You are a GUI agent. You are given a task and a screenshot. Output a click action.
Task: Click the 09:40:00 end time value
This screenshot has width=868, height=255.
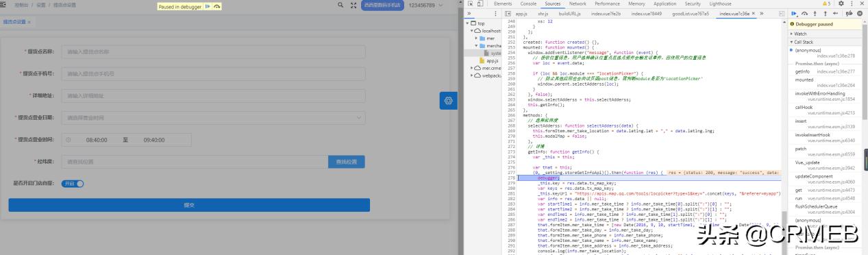[154, 140]
